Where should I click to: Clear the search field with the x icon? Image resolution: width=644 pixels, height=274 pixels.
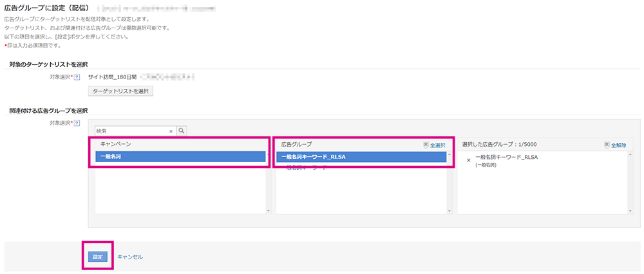coord(171,131)
